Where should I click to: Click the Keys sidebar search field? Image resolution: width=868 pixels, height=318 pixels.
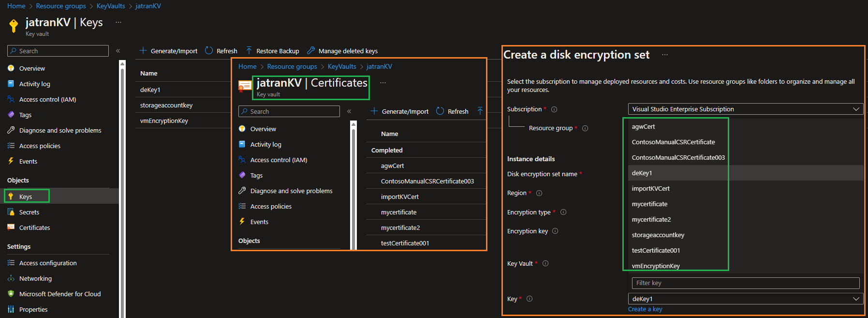(x=58, y=51)
